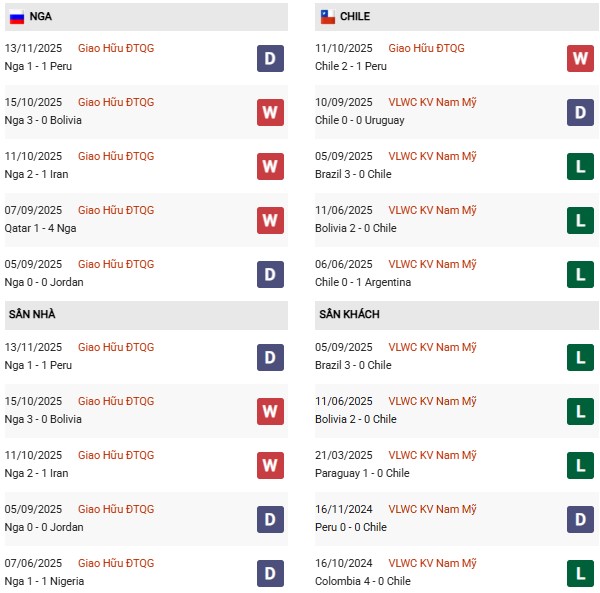Switch to the SÂN KHÁCH section
This screenshot has width=600, height=593.
pos(350,314)
